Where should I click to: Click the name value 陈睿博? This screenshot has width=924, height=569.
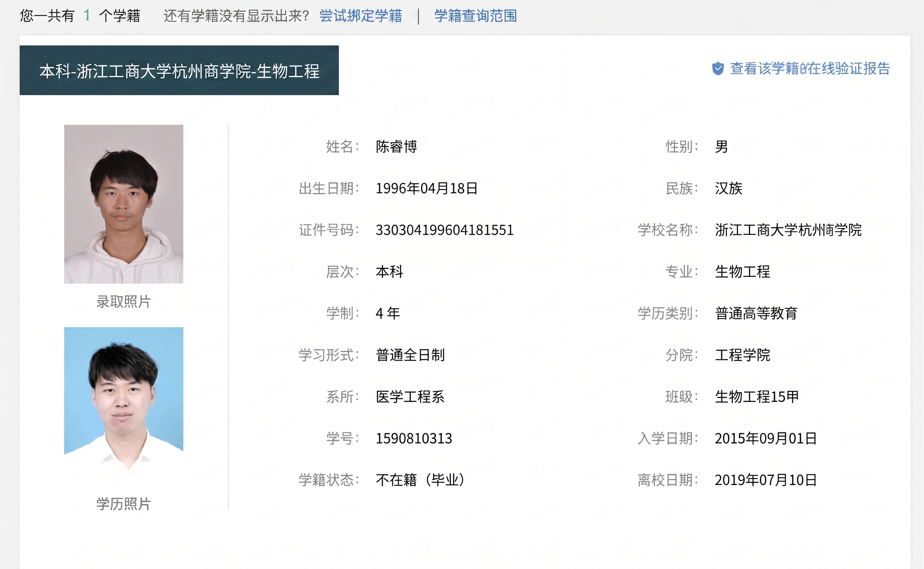[x=396, y=147]
